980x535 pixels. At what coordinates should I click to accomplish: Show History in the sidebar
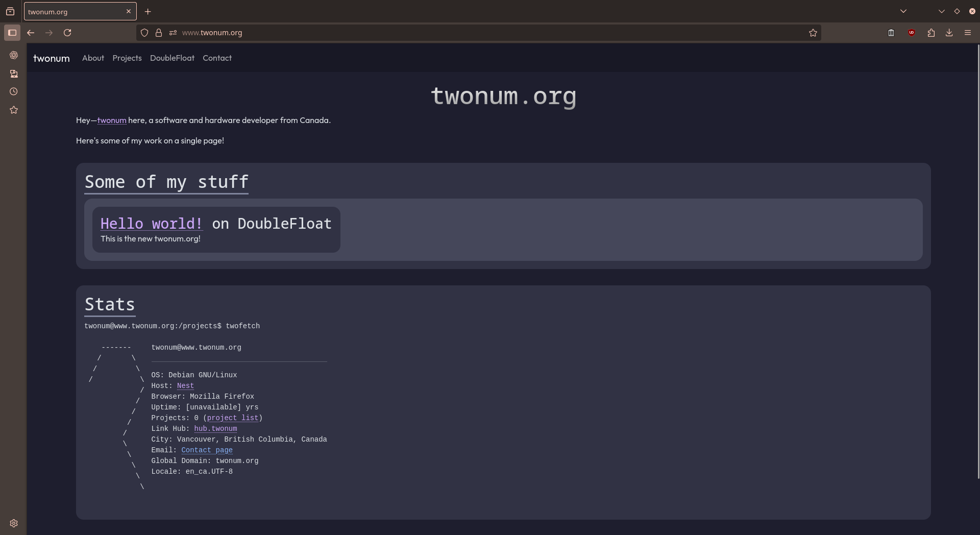14,92
